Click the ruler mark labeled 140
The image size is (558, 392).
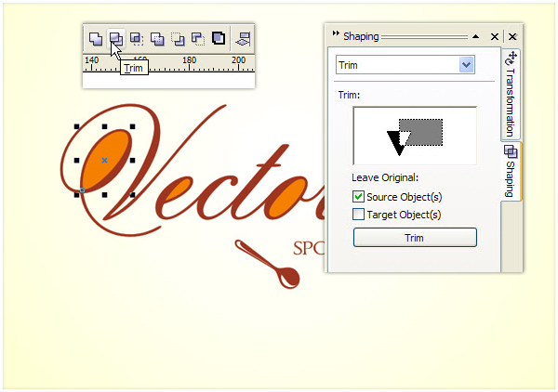click(91, 60)
